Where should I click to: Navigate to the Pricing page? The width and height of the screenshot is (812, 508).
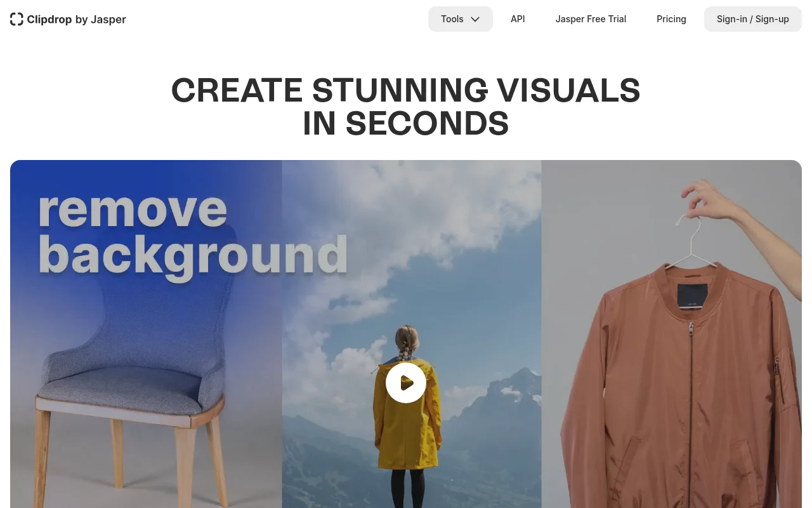(671, 19)
